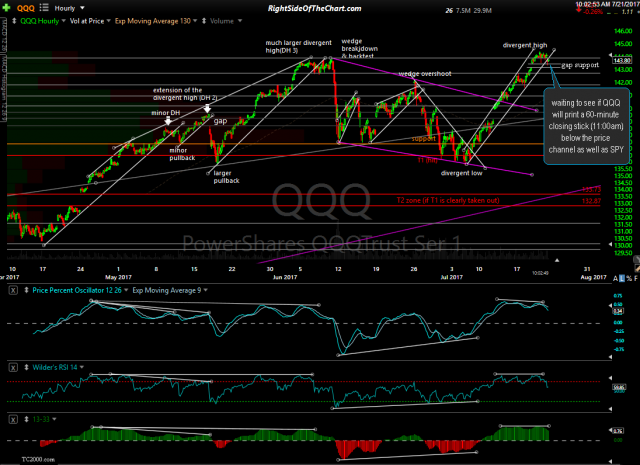Click the 'much larger divergent high' annotation
This screenshot has height=465, width=640.
(x=298, y=46)
